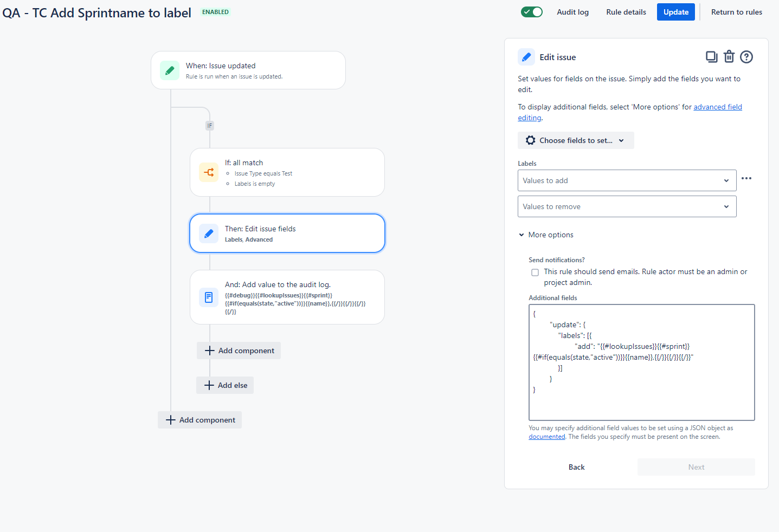The width and height of the screenshot is (779, 532).
Task: Collapse the More options section
Action: click(x=546, y=235)
